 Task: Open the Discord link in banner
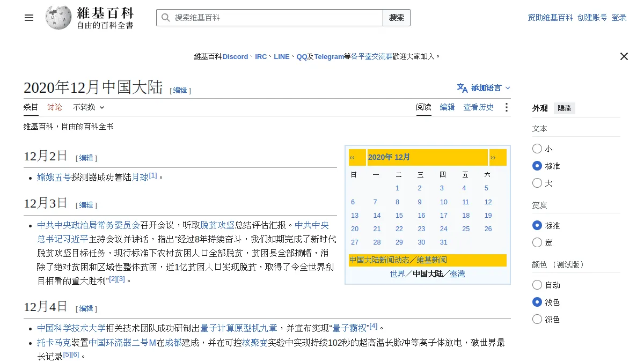pyautogui.click(x=236, y=56)
